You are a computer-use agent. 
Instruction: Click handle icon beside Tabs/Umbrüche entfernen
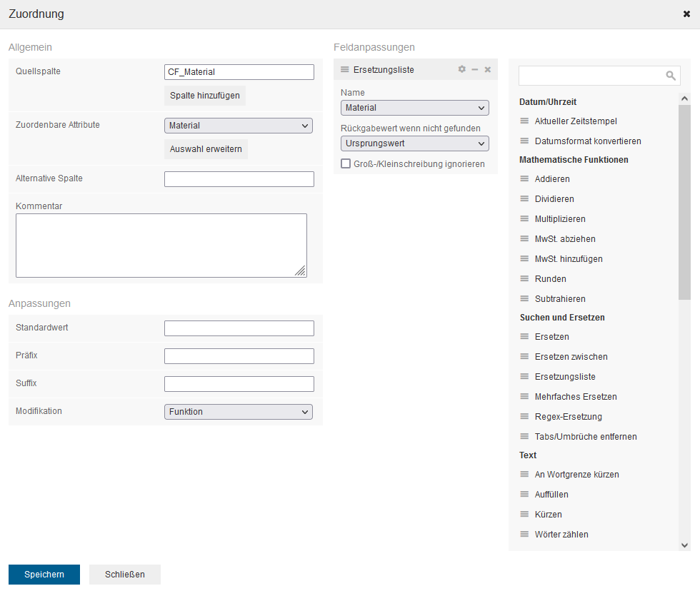coord(524,437)
